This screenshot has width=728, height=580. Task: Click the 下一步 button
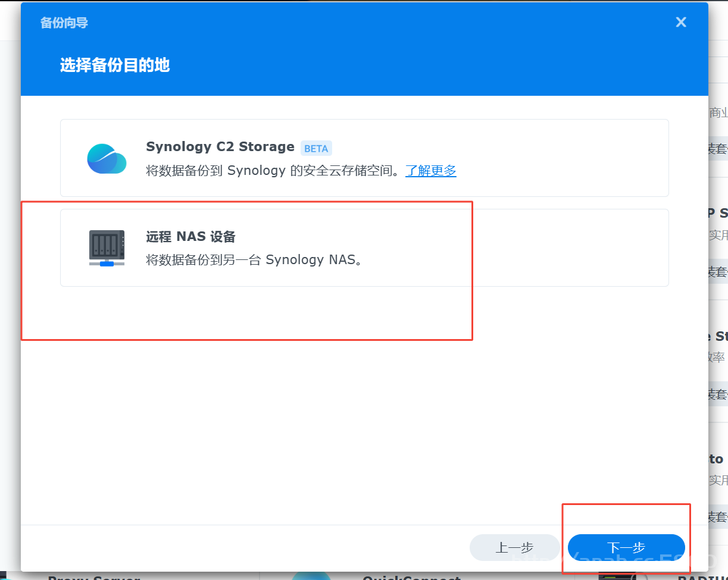click(x=626, y=548)
